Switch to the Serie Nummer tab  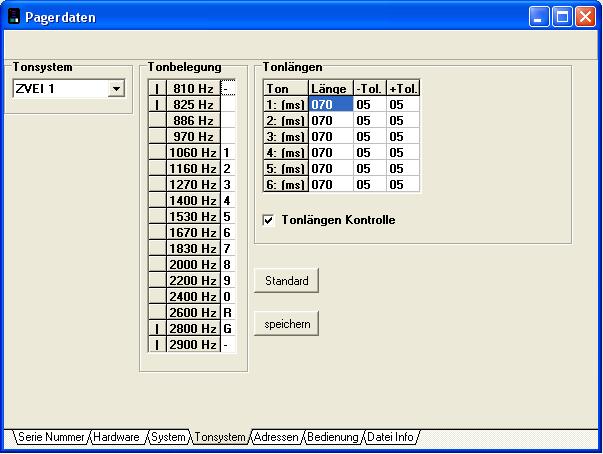(x=50, y=437)
